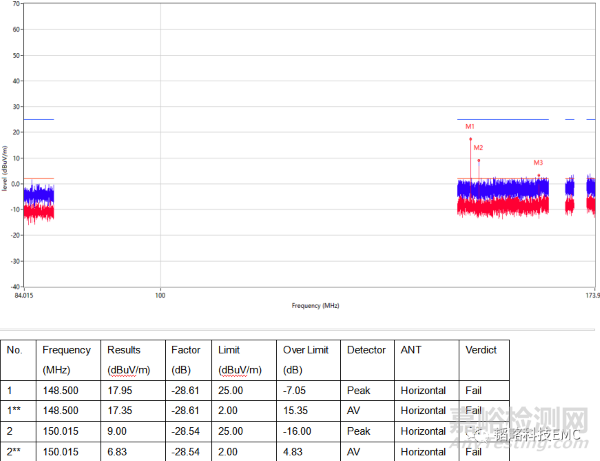Click the 'Over Limit (dB)' column header

[x=304, y=358]
